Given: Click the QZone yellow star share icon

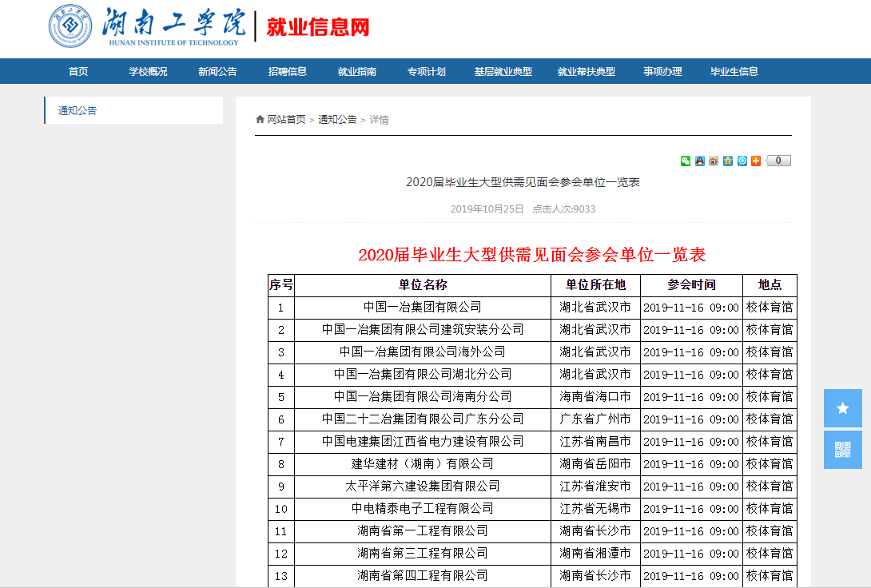Looking at the screenshot, I should pyautogui.click(x=728, y=161).
